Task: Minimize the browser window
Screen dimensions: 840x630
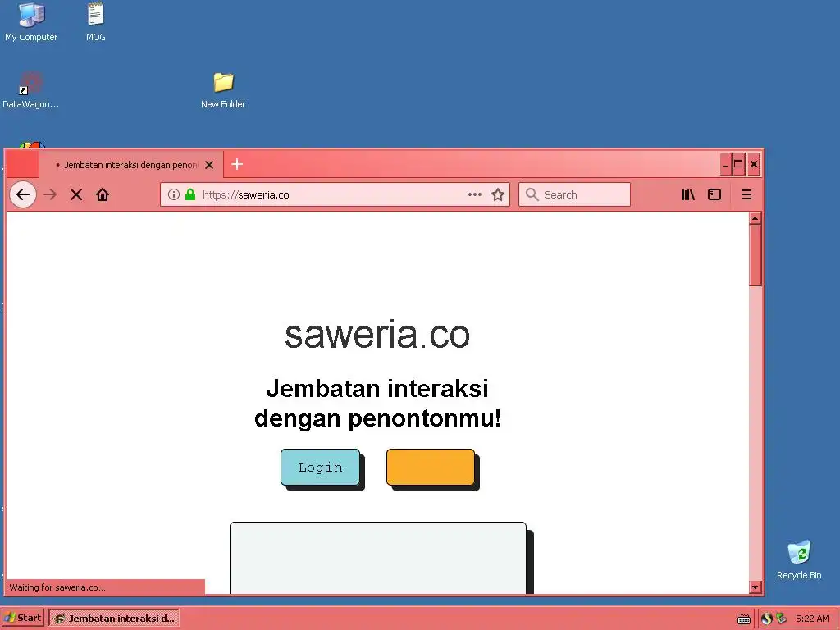Action: click(725, 164)
